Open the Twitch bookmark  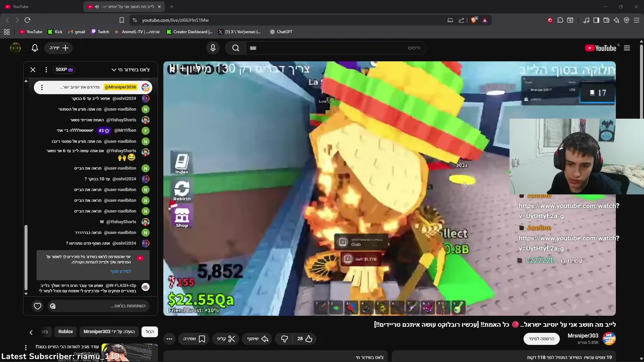coord(100,32)
